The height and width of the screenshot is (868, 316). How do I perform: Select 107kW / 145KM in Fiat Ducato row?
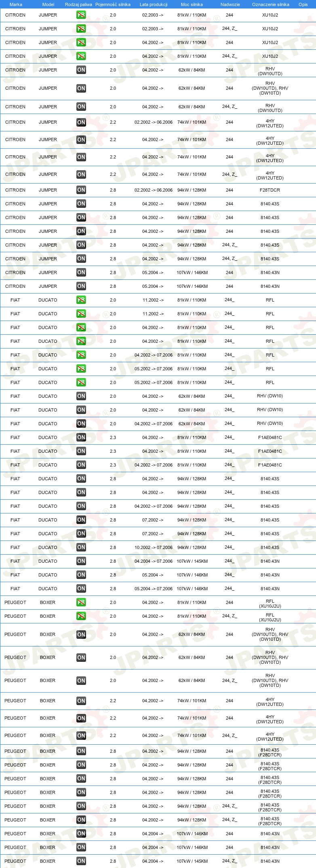coord(192,561)
